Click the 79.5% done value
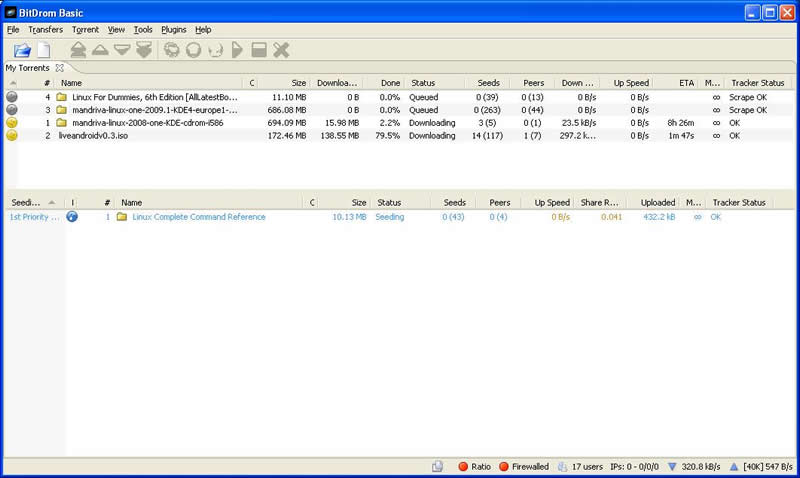 (x=387, y=136)
